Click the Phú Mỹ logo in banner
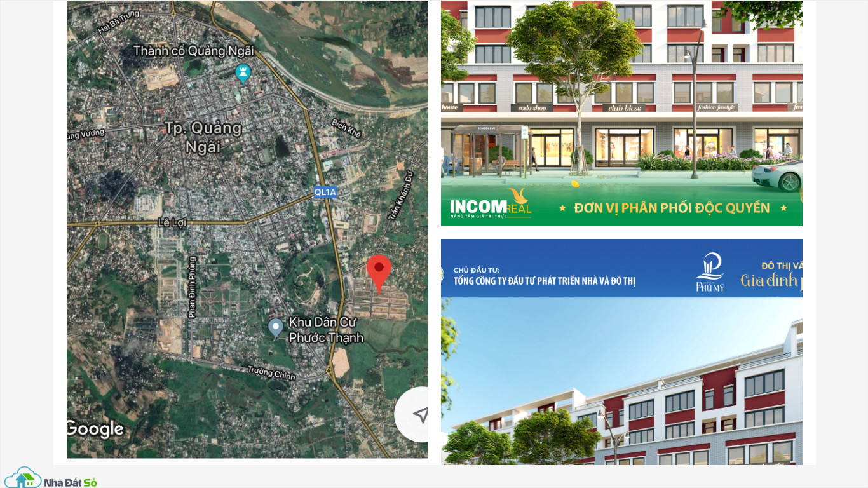This screenshot has height=488, width=868. 710,272
